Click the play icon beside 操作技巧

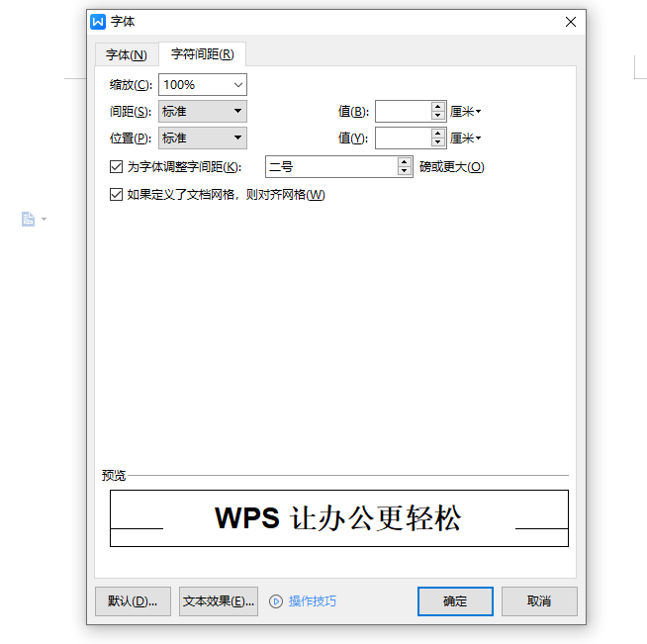pos(276,601)
